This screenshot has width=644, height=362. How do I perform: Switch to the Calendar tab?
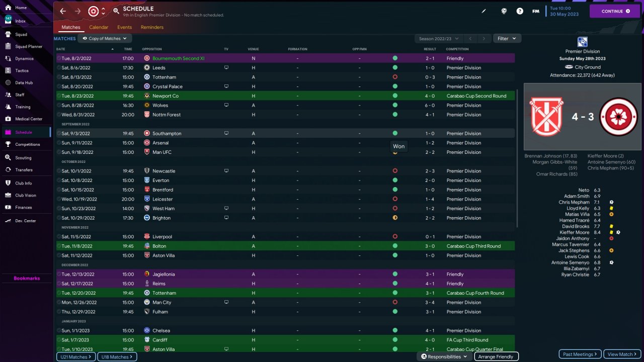tap(99, 27)
